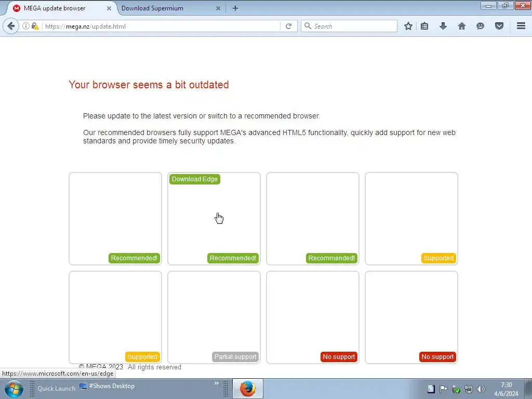Image resolution: width=532 pixels, height=399 pixels.
Task: Show bookmarks list icon in toolbar
Action: point(424,26)
